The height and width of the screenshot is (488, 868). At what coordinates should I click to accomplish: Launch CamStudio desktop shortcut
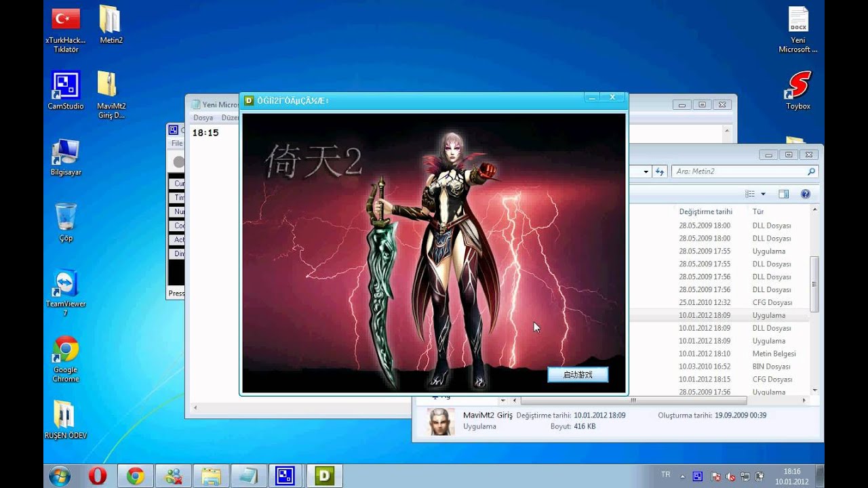click(x=66, y=90)
